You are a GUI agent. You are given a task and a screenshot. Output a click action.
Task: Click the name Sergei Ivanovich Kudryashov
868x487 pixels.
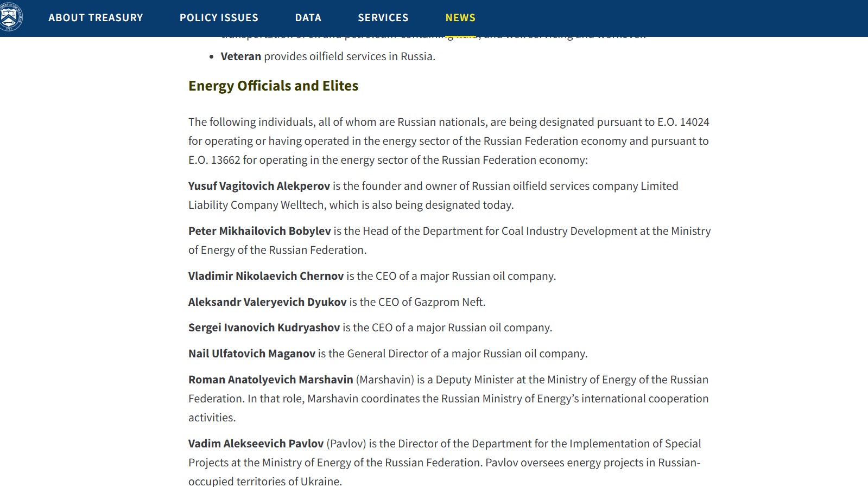click(264, 328)
